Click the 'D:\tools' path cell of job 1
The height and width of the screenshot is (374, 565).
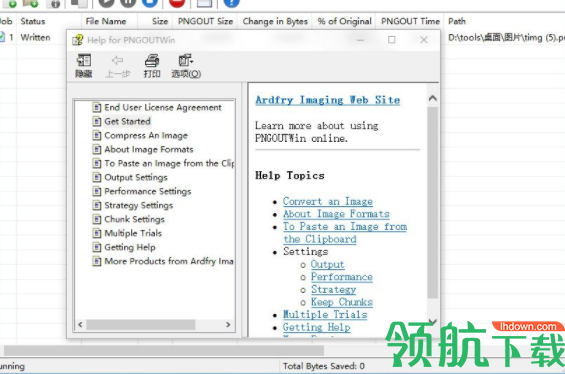(506, 37)
